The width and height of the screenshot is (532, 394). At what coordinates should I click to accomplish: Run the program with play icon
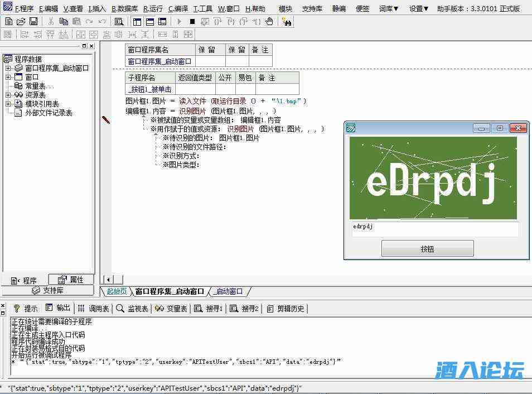pyautogui.click(x=179, y=22)
